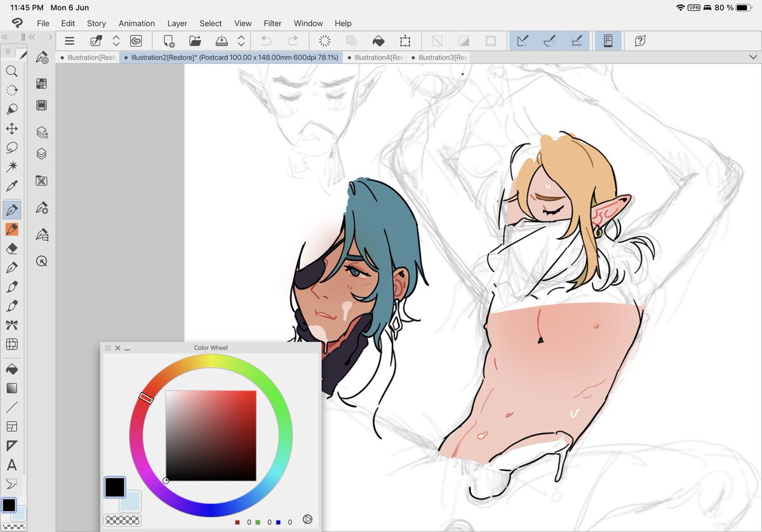The image size is (762, 532).
Task: Select the Zoom tool
Action: tap(11, 71)
